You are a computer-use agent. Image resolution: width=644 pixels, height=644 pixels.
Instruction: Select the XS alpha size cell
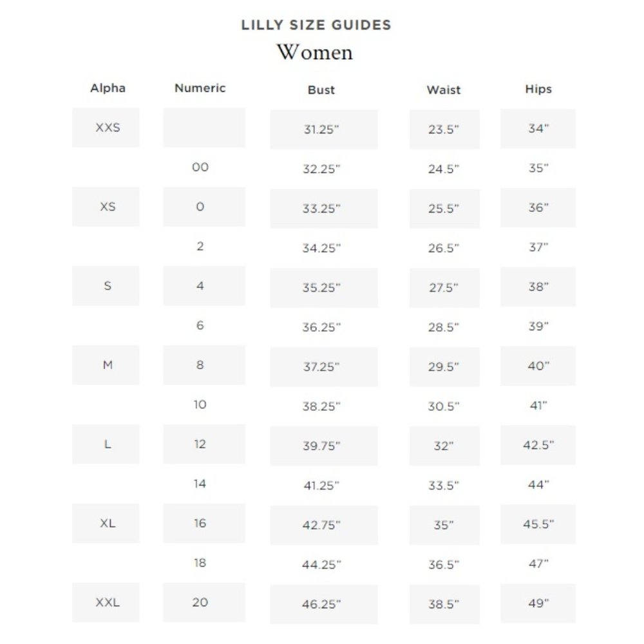(x=108, y=207)
